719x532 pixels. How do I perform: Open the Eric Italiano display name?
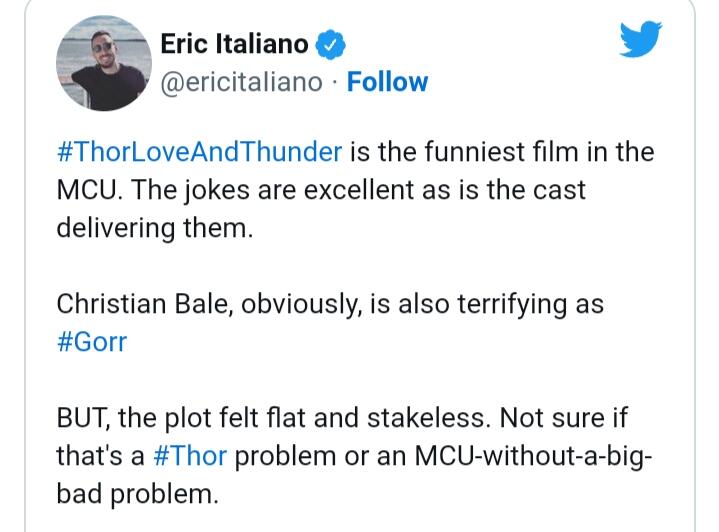(x=234, y=44)
